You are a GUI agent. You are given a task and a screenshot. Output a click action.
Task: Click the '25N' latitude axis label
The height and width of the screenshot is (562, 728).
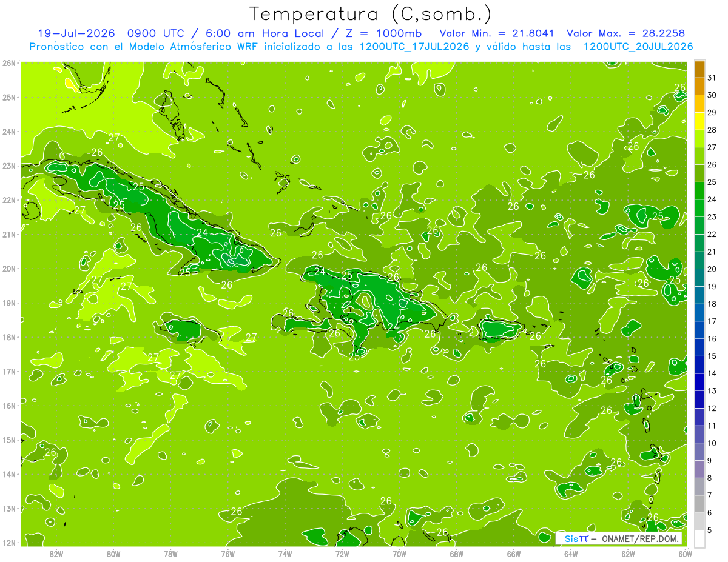coord(9,97)
